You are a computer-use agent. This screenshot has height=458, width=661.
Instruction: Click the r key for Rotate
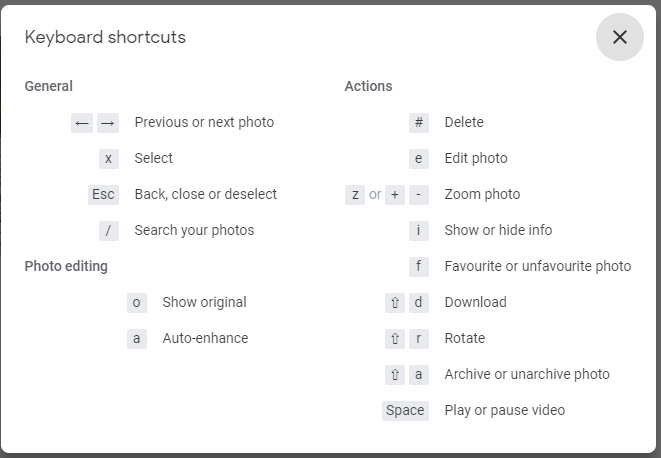click(x=419, y=339)
